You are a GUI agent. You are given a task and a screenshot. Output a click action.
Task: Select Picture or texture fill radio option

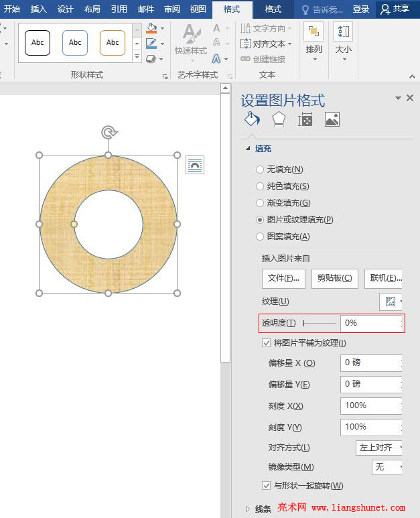[260, 220]
